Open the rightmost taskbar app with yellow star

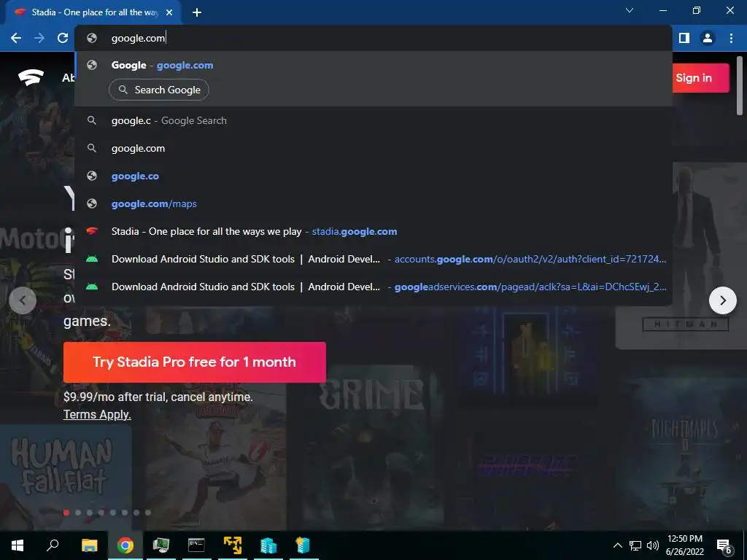303,545
